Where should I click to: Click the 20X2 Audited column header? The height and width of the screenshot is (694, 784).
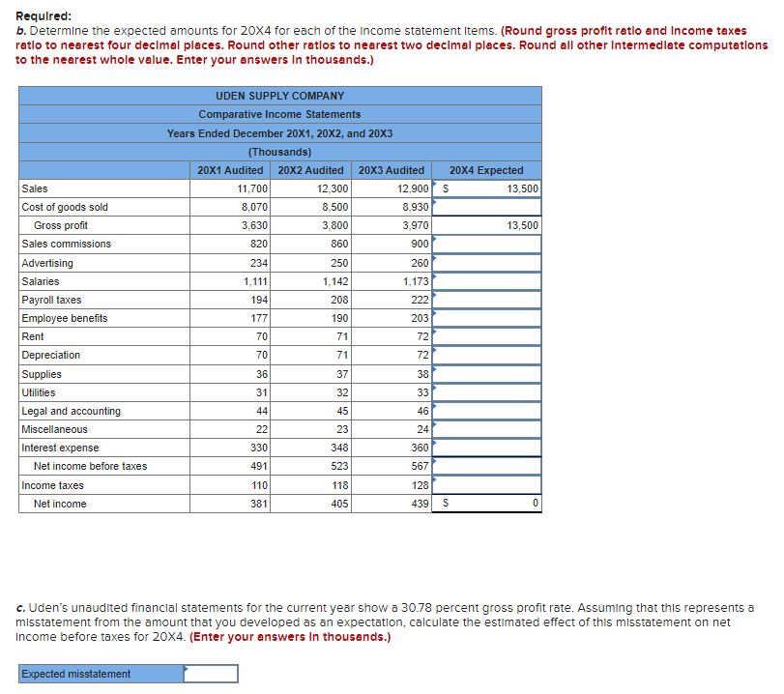(310, 170)
